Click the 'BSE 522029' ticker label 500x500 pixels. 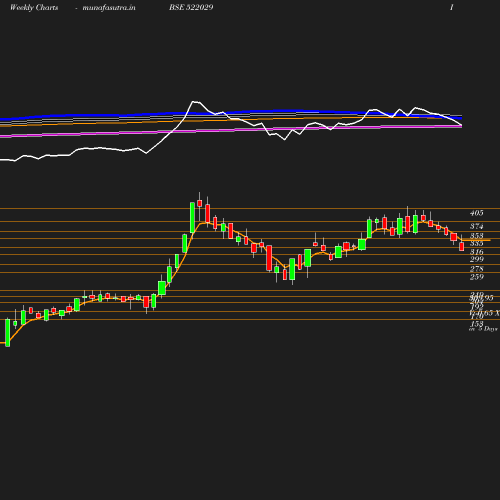191,7
